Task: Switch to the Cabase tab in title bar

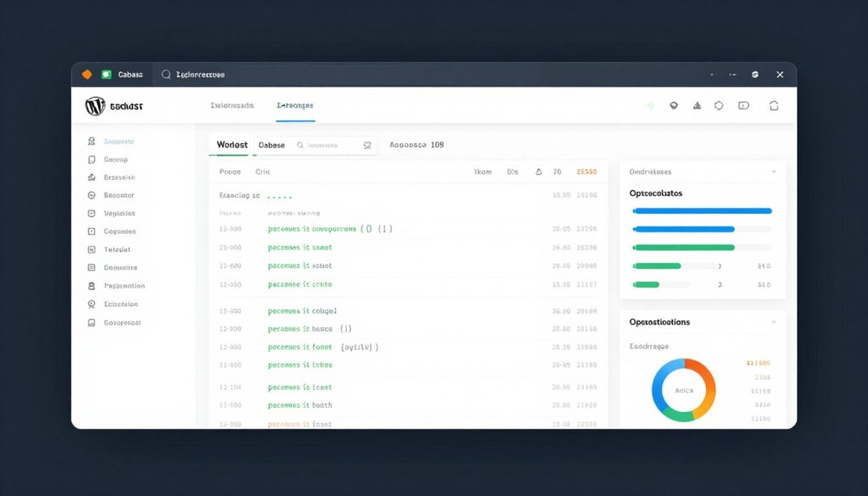Action: (x=130, y=74)
